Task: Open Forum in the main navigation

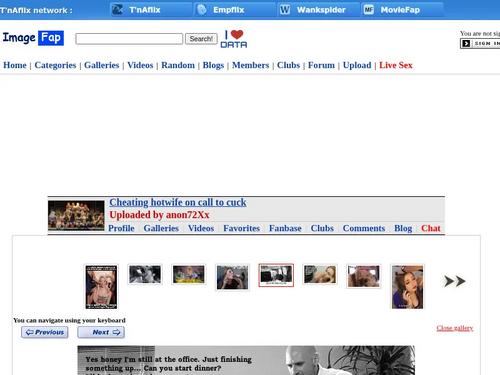Action: pyautogui.click(x=321, y=65)
